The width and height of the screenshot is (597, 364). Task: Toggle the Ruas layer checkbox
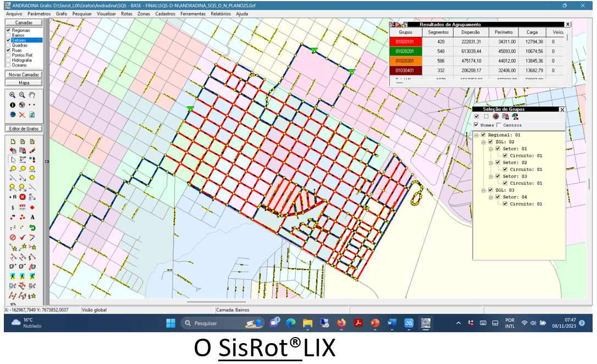pyautogui.click(x=8, y=50)
